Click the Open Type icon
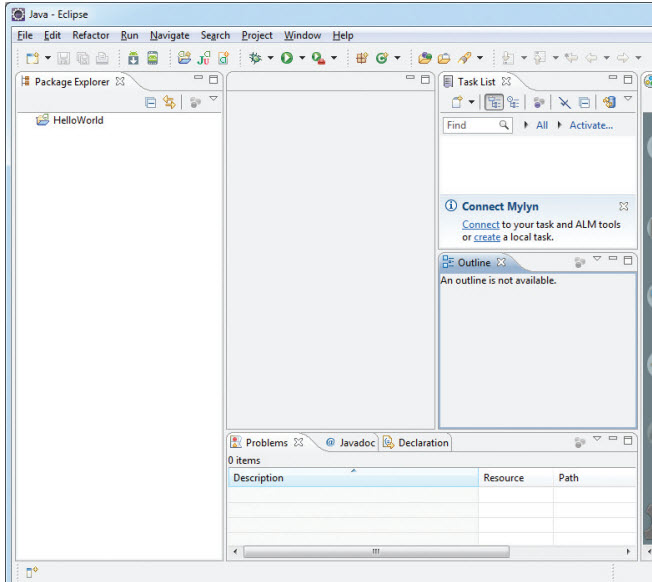This screenshot has width=652, height=582. click(x=425, y=58)
